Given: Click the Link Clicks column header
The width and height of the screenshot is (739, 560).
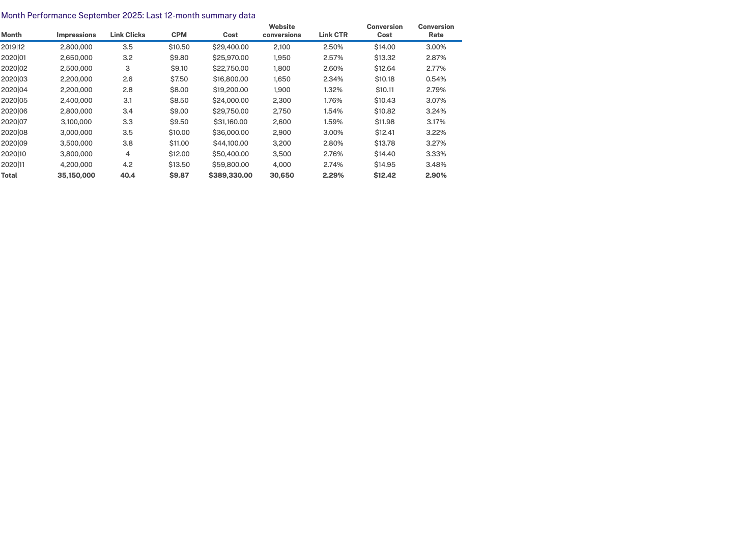Looking at the screenshot, I should click(x=128, y=35).
